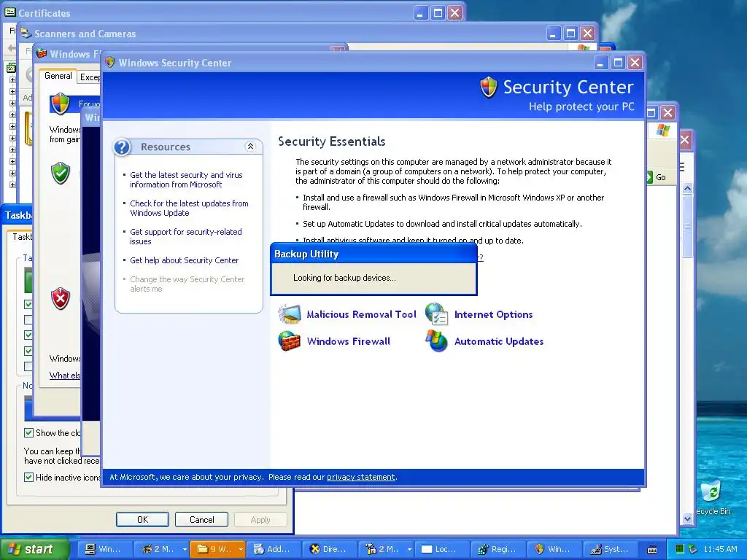Click the Certificates tree root node icon
This screenshot has height=560, width=747.
click(11, 68)
